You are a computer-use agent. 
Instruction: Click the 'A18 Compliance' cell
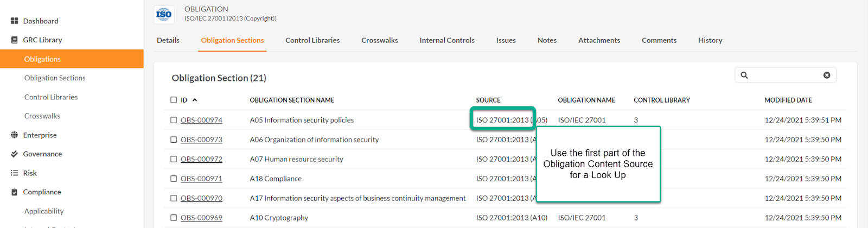276,179
